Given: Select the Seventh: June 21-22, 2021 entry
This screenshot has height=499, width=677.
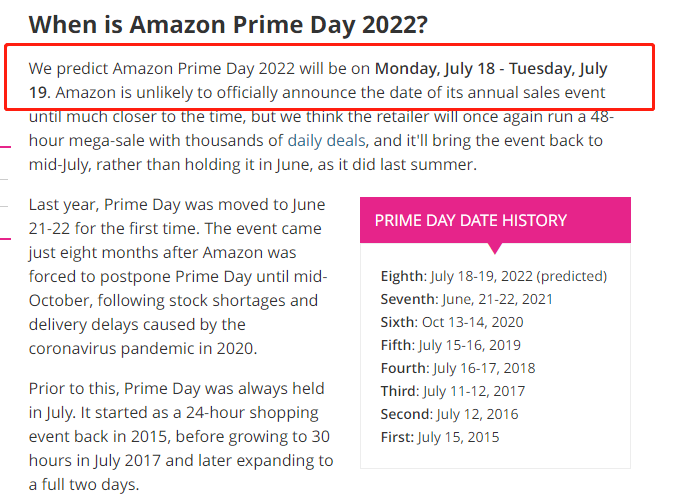Looking at the screenshot, I should pos(466,299).
